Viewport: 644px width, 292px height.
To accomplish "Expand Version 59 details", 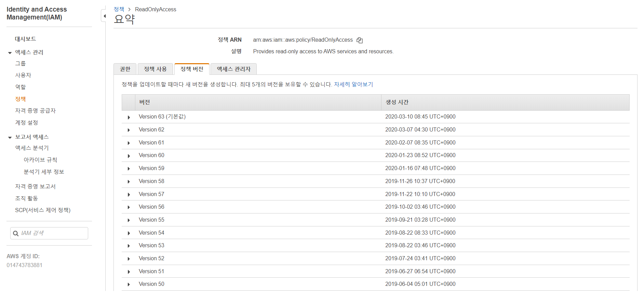I will tap(129, 169).
